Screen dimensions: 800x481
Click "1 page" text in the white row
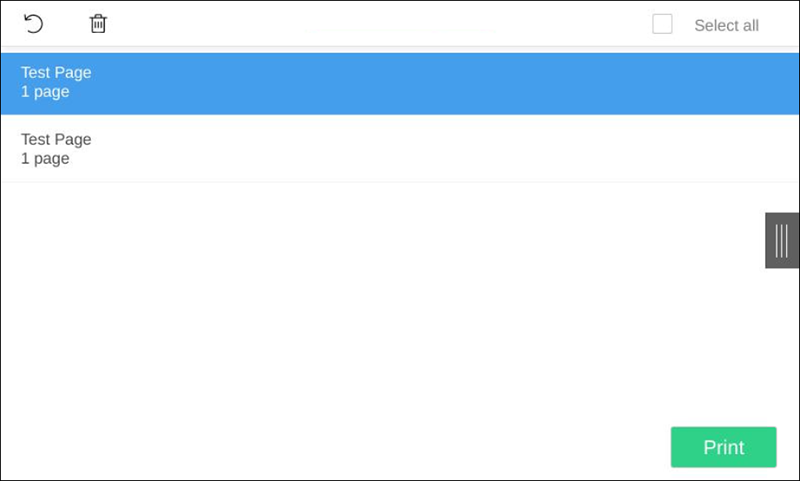click(45, 158)
